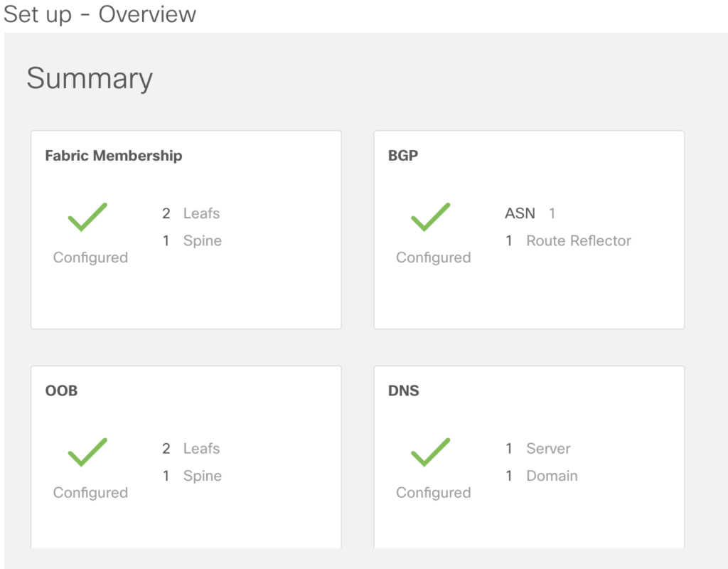
Task: Click the Route Reflector count 1 in BGP
Action: pos(509,240)
